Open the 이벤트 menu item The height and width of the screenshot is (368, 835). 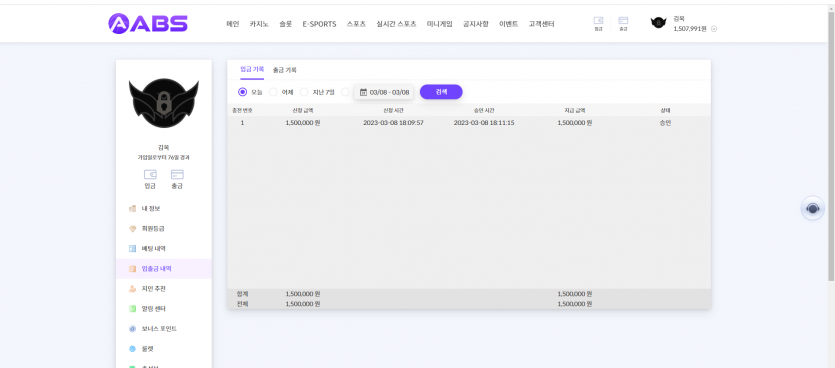(x=508, y=24)
